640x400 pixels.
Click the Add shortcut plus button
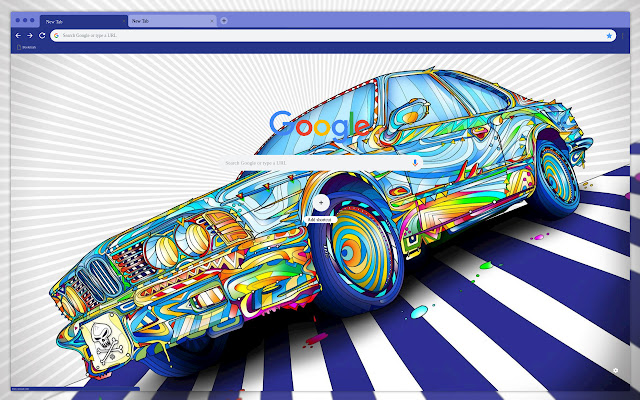click(321, 203)
